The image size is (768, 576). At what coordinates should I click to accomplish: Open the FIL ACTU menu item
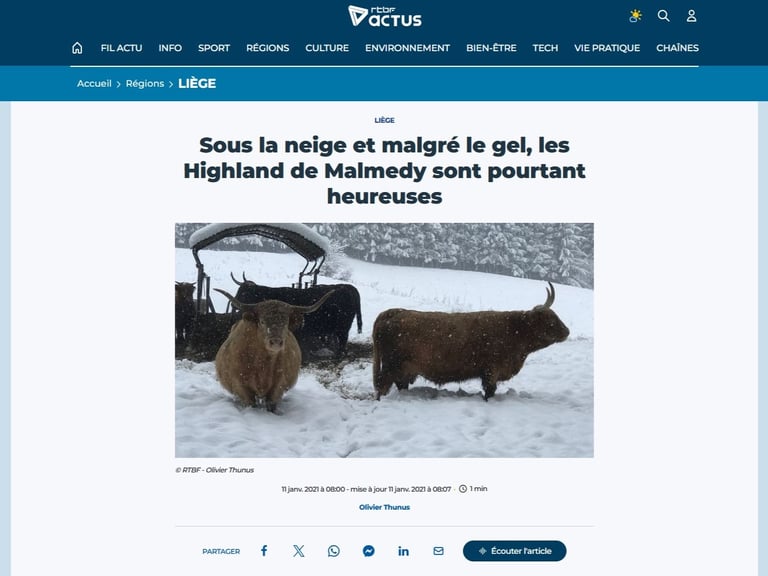(121, 48)
